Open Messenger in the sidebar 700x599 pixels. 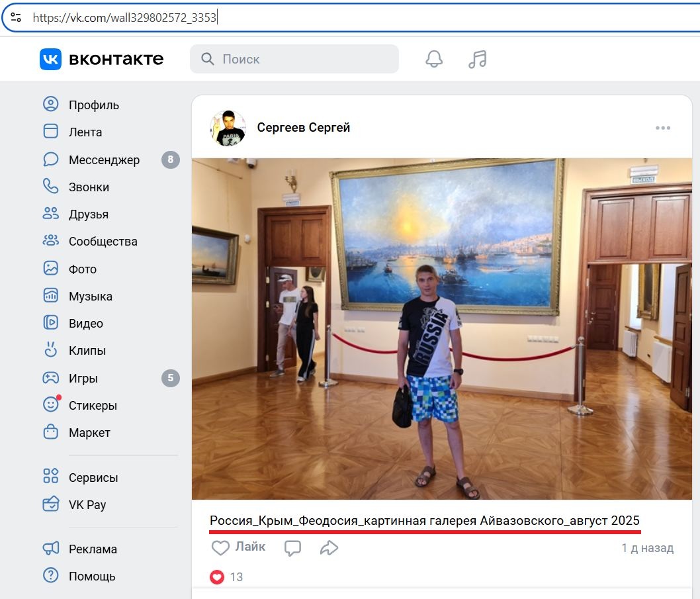coord(104,160)
